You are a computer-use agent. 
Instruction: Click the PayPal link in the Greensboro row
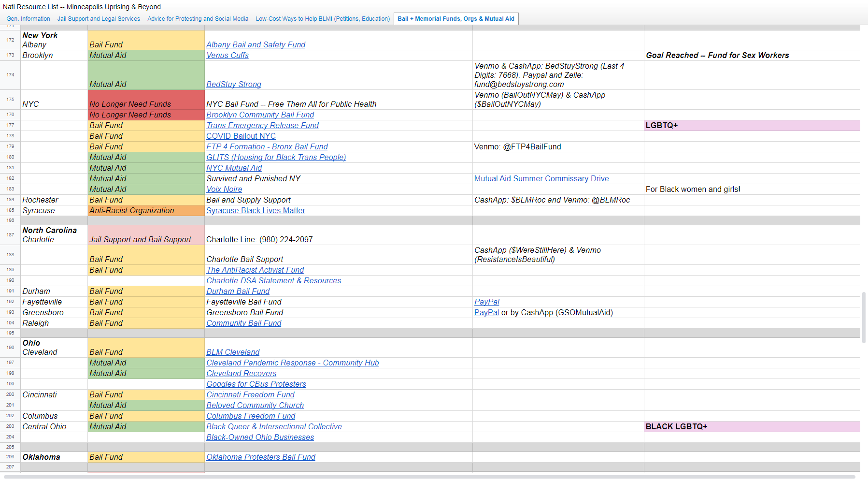487,313
